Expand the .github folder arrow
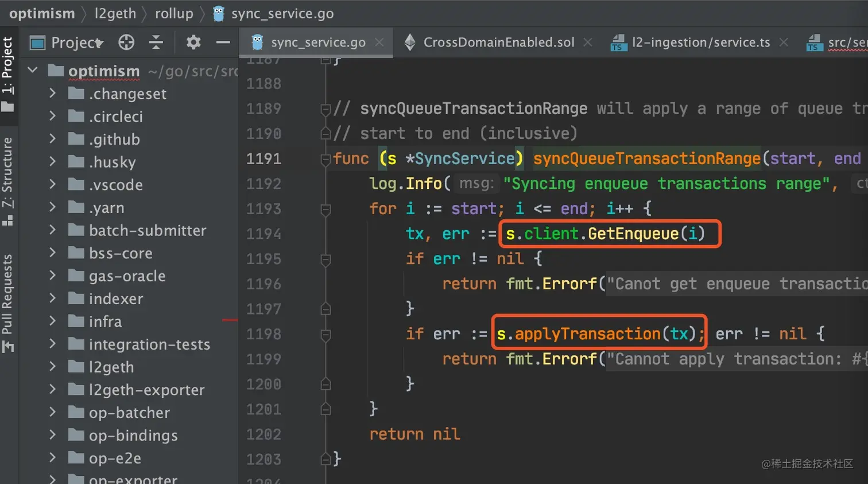The width and height of the screenshot is (868, 484). 53,138
